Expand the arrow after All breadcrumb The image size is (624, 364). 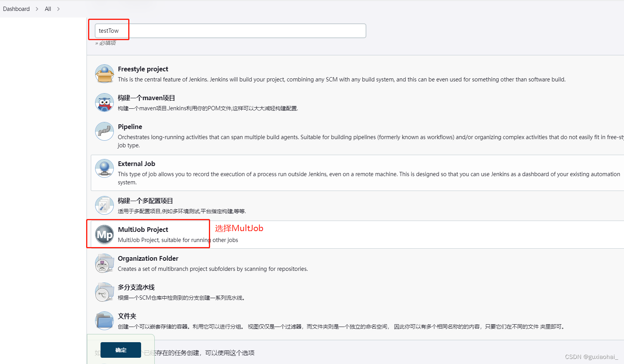coord(58,9)
